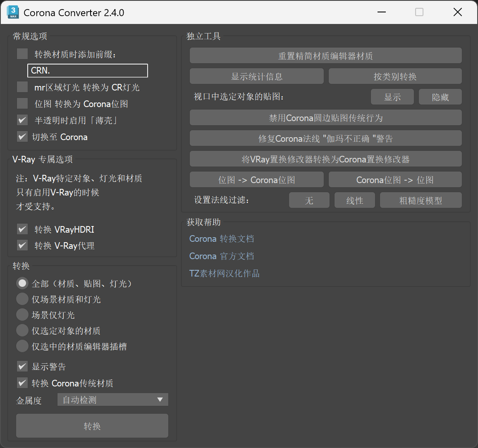The width and height of the screenshot is (478, 448).
Task: Click 位图 -> Corona位图 button
Action: point(257,179)
